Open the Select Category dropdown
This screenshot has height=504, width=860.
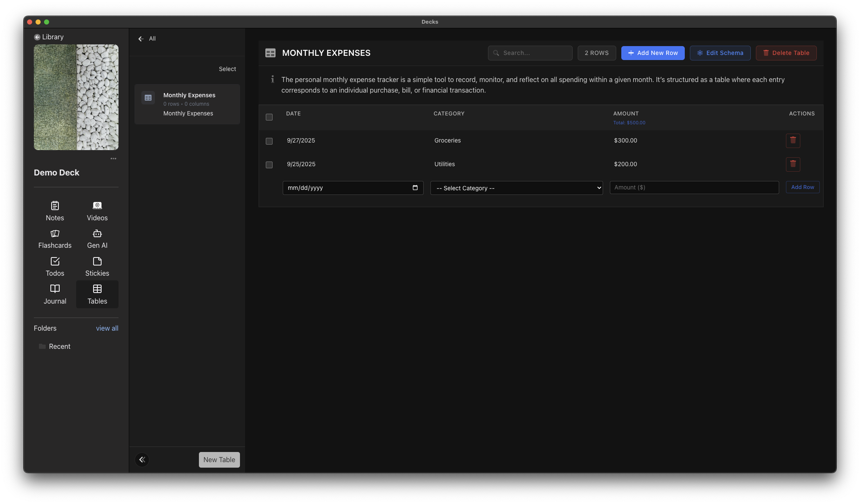516,188
